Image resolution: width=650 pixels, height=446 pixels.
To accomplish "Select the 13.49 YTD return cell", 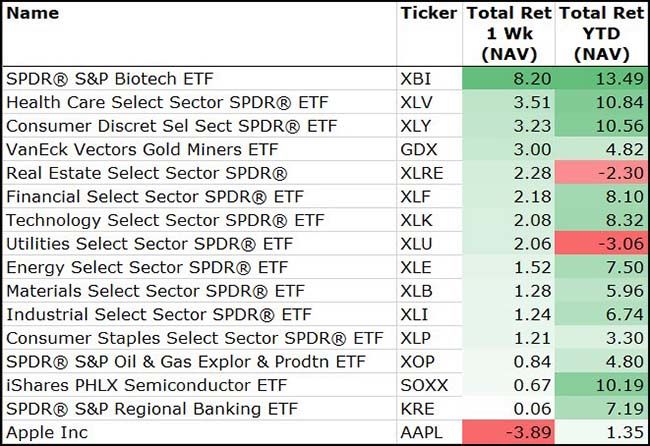I will click(x=600, y=79).
